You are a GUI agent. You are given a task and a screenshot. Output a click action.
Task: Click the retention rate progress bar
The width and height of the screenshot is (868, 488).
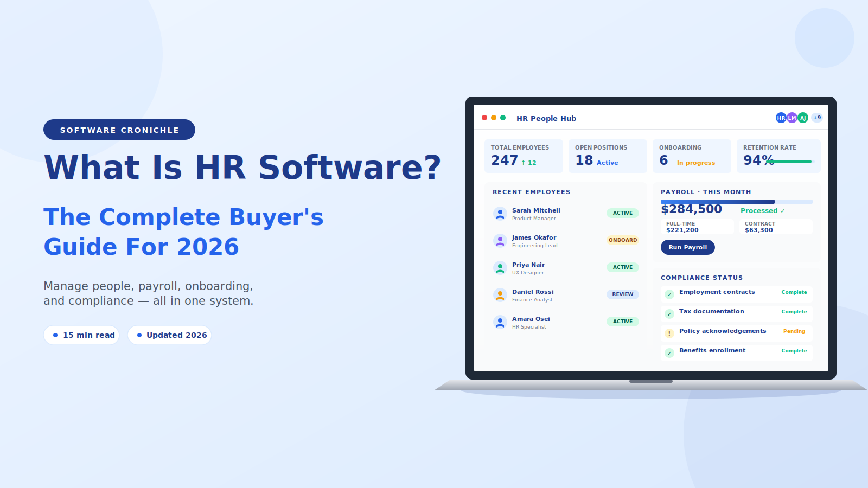(x=791, y=162)
